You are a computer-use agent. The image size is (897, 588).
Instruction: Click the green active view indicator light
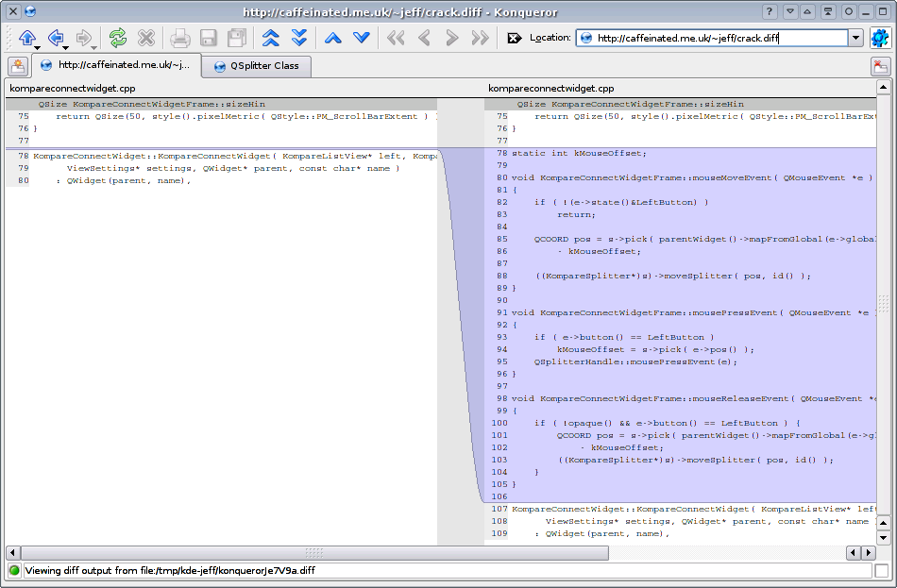pos(14,570)
